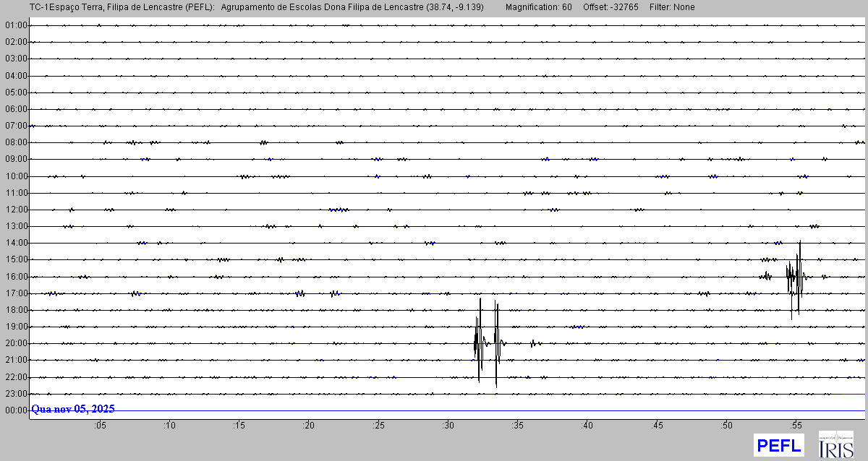Viewport: 868px width, 461px height.
Task: Click the IRIS logo icon
Action: coord(835,444)
